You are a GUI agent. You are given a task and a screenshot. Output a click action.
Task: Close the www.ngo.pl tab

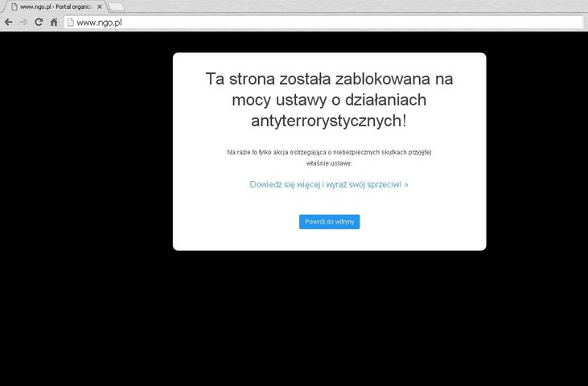pos(100,6)
